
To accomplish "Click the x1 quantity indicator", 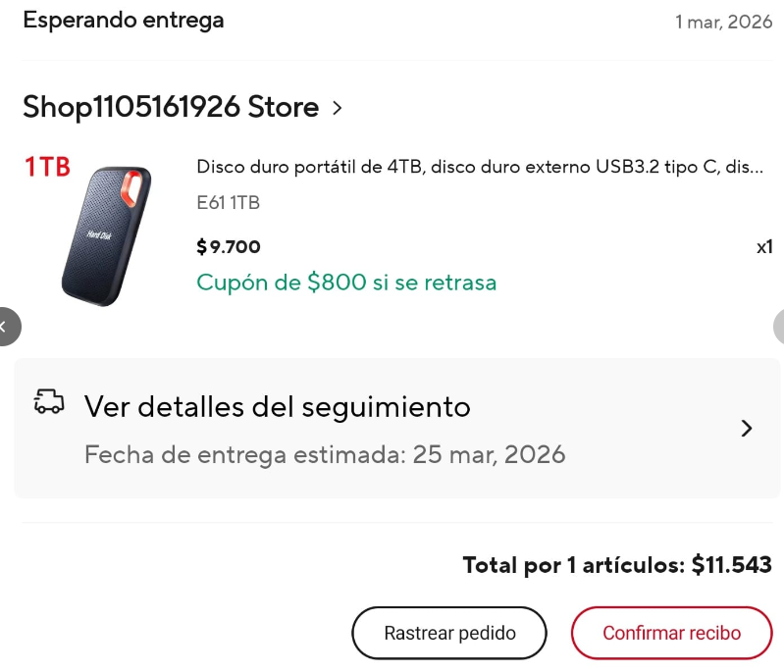I will [764, 246].
